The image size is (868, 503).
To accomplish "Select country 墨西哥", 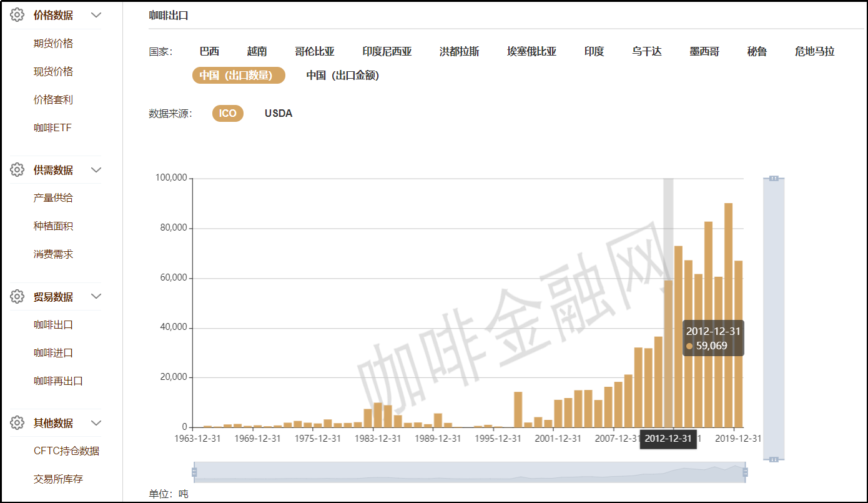I will [704, 51].
